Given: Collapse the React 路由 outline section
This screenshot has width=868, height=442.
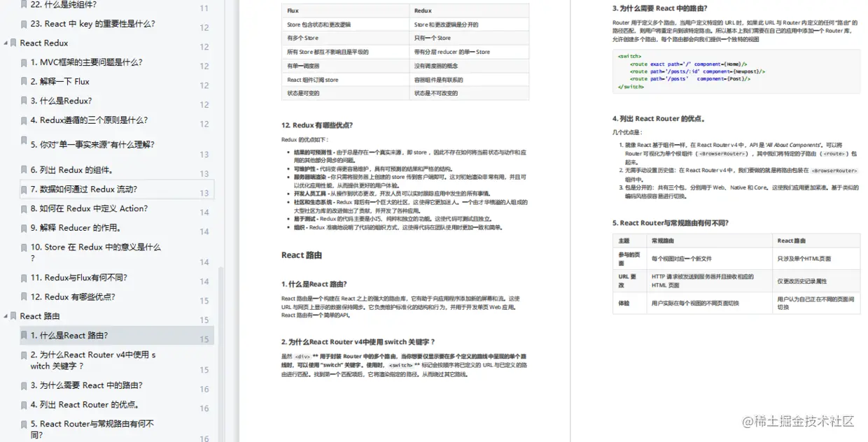Looking at the screenshot, I should tap(6, 316).
